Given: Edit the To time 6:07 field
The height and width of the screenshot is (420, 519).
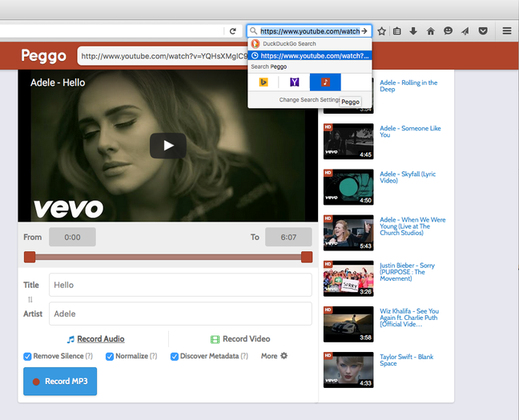Looking at the screenshot, I should pos(288,237).
